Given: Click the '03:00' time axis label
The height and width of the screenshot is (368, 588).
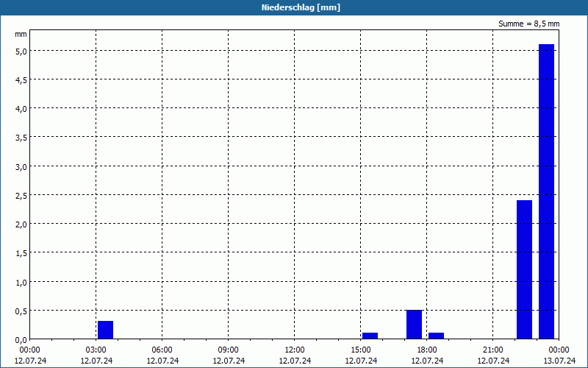Looking at the screenshot, I should point(96,350).
